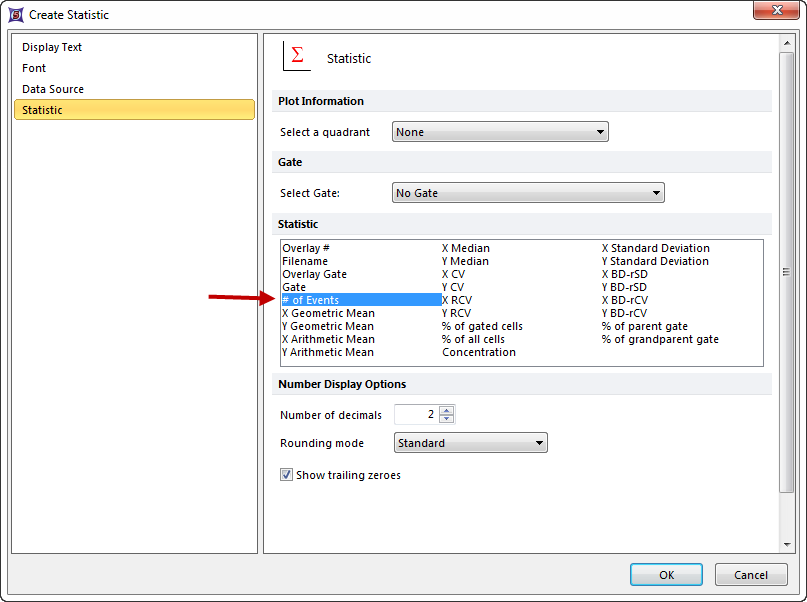The width and height of the screenshot is (807, 602).
Task: Click the Create Statistic title bar app icon
Action: 15,14
